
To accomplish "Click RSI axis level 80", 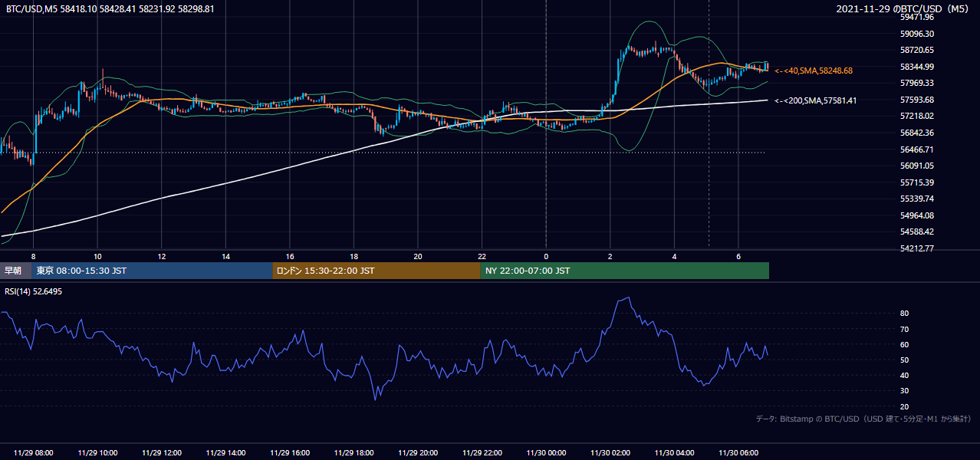I will tap(904, 314).
